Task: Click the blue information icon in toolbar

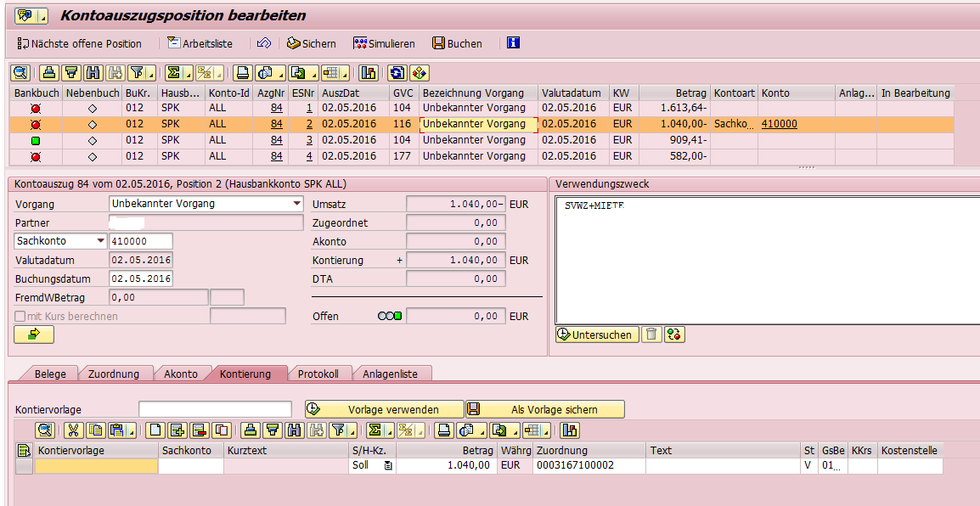Action: (513, 42)
